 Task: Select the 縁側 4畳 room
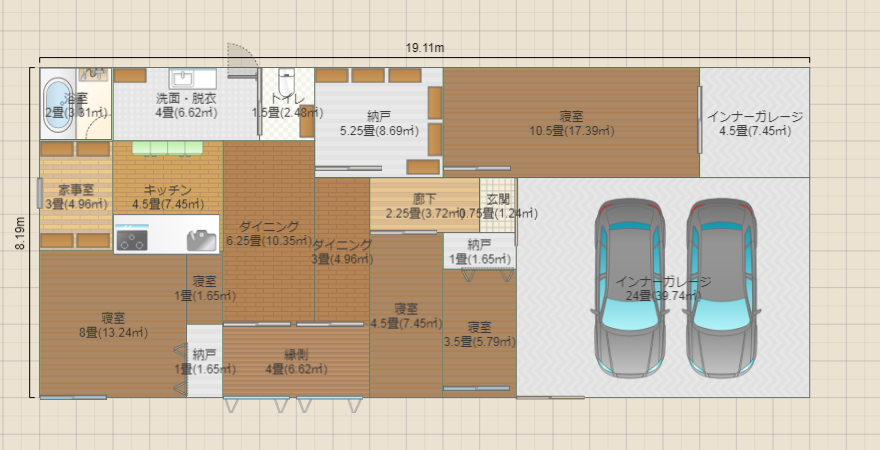pos(296,361)
